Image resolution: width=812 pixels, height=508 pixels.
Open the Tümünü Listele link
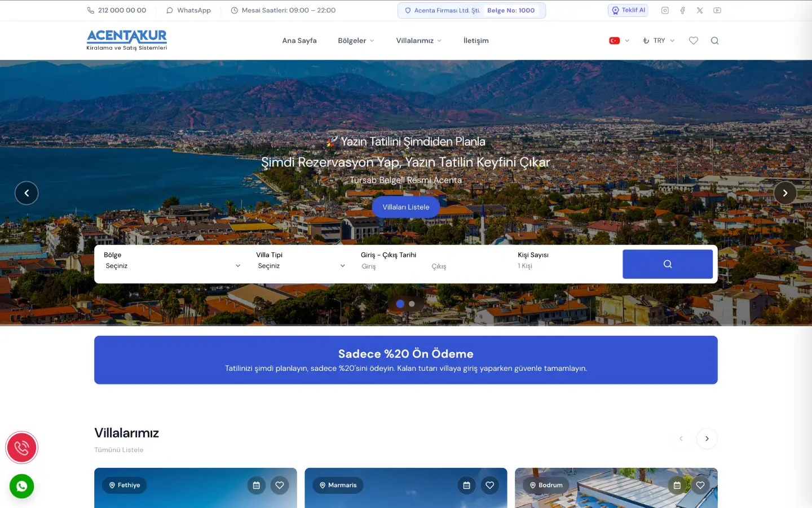118,450
